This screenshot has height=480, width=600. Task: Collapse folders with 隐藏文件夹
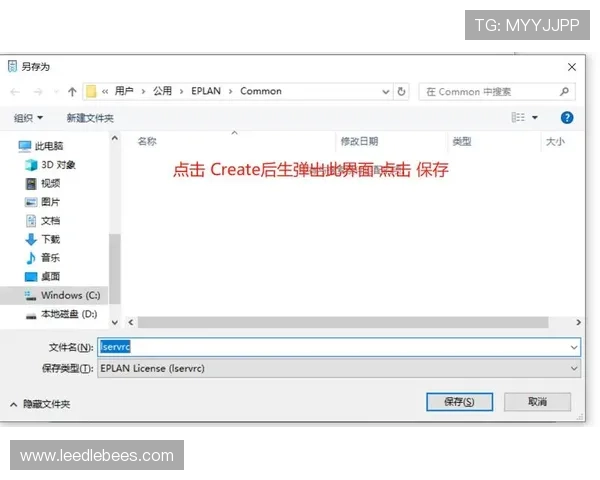coord(40,404)
